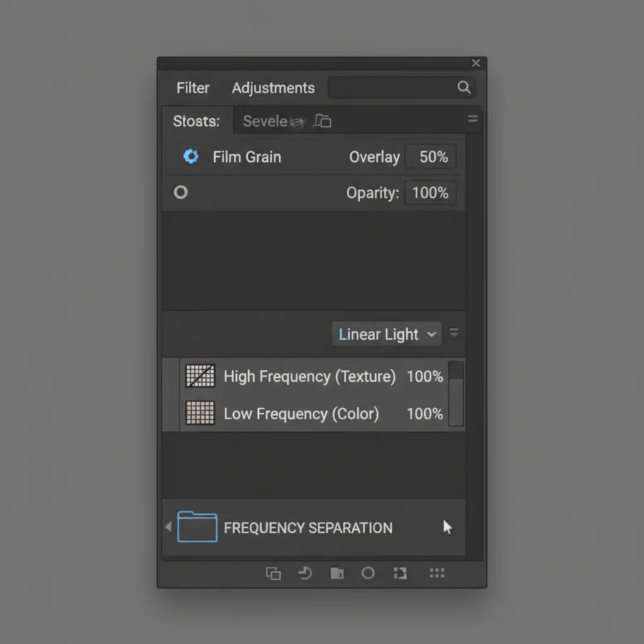Collapse the FREQUENCY SEPARATION group arrow
This screenshot has height=644, width=644.
[168, 526]
